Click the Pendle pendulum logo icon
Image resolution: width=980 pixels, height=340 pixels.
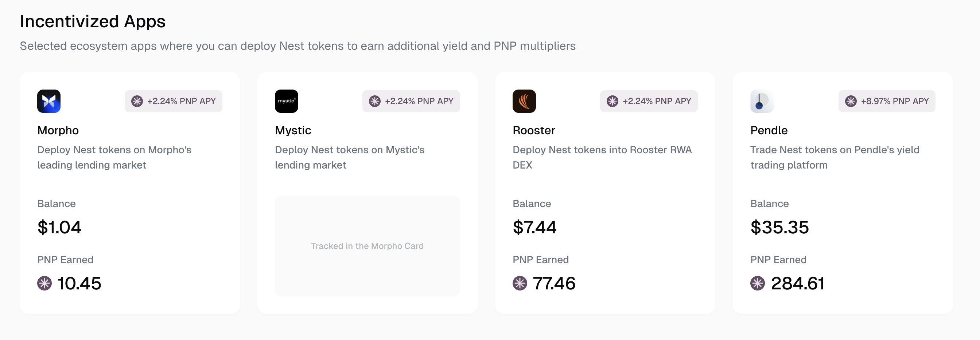tap(761, 101)
